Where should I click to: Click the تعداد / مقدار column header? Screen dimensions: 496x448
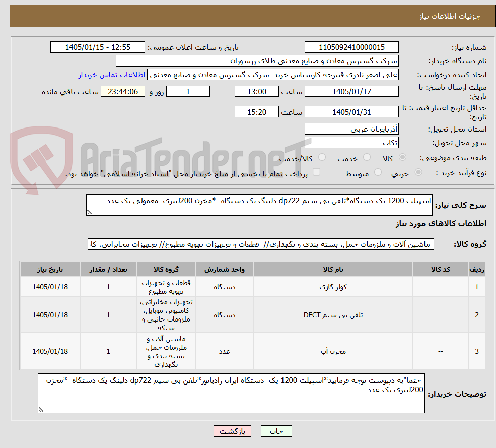click(x=108, y=269)
